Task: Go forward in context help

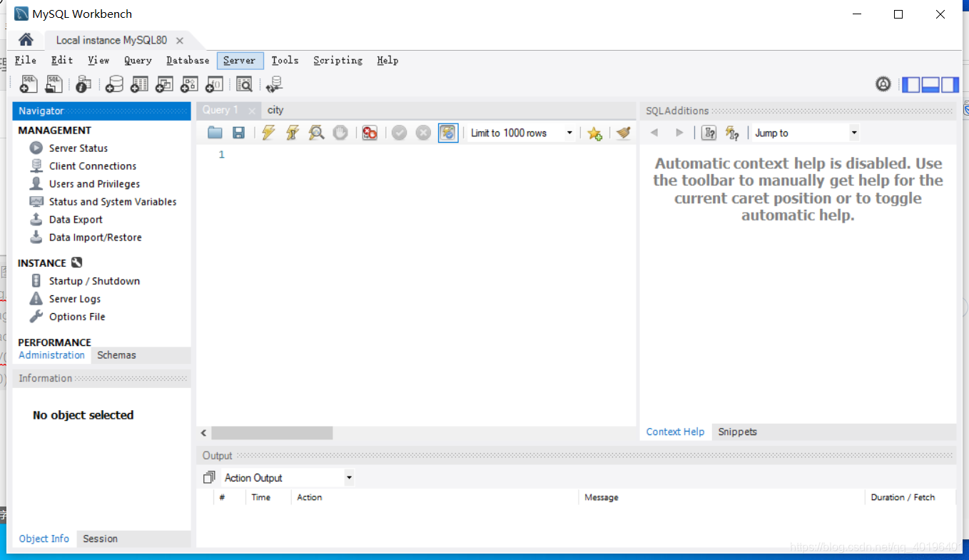Action: click(x=679, y=133)
